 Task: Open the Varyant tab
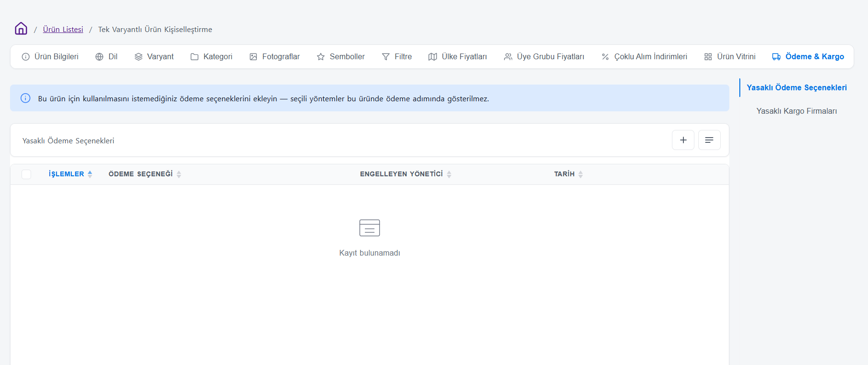[x=154, y=56]
